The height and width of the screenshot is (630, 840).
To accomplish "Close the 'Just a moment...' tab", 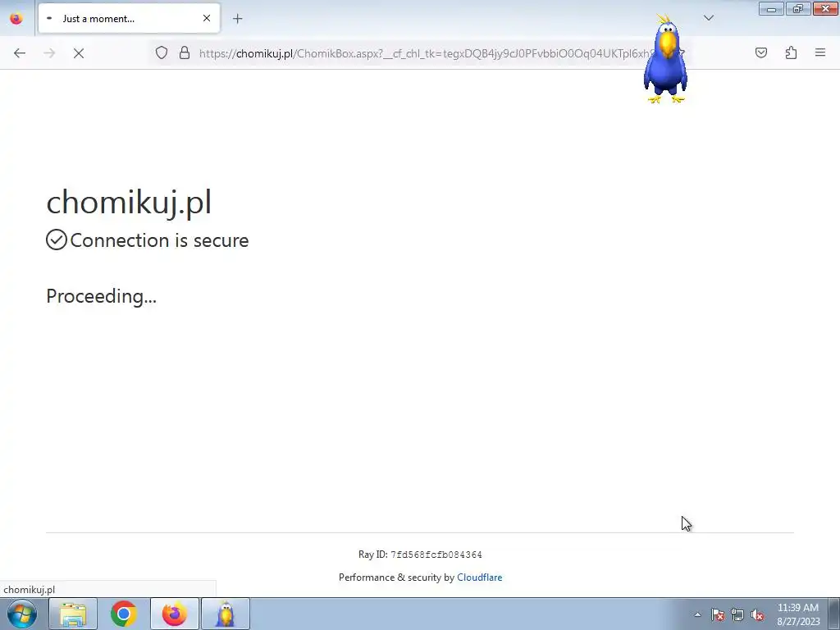I will 207,18.
